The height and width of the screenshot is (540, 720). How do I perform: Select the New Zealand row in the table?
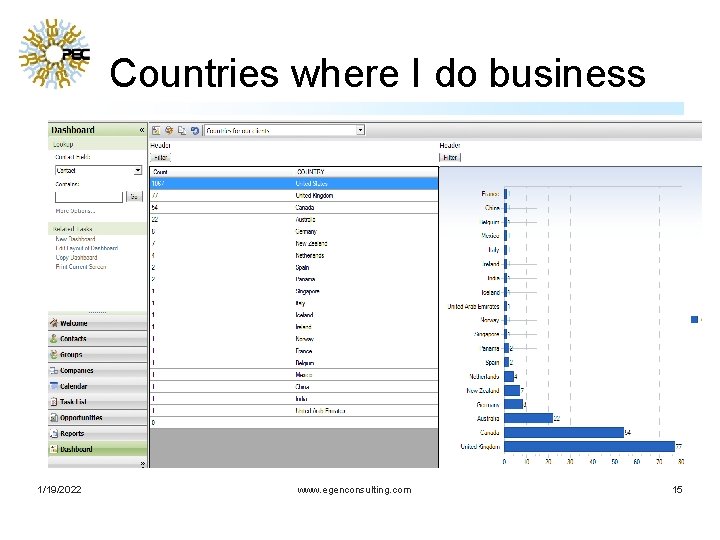point(294,243)
